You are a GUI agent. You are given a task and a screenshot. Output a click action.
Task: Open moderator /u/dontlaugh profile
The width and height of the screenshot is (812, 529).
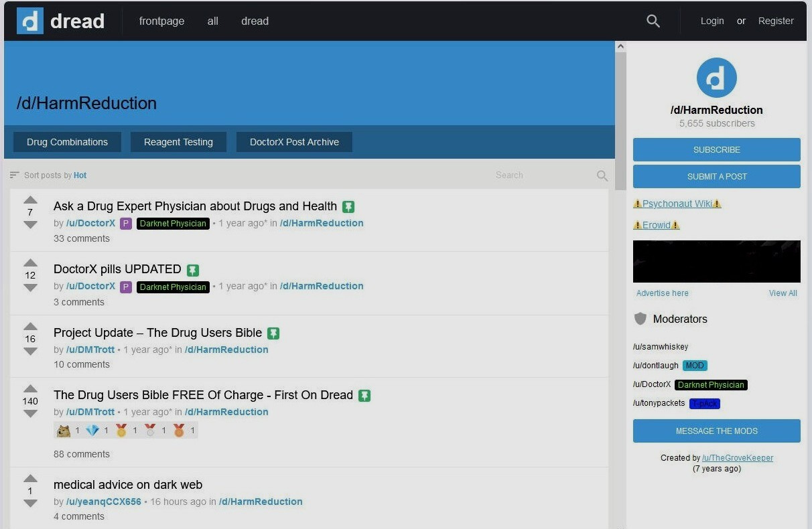[656, 366]
